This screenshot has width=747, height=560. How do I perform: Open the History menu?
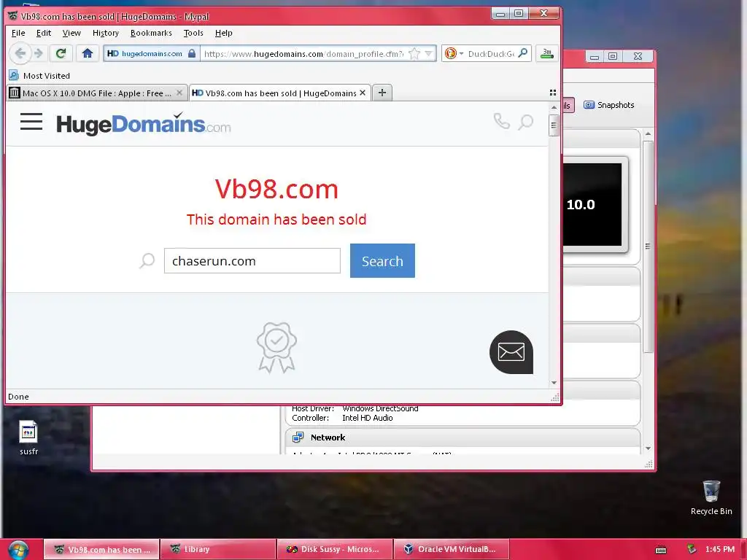point(105,33)
